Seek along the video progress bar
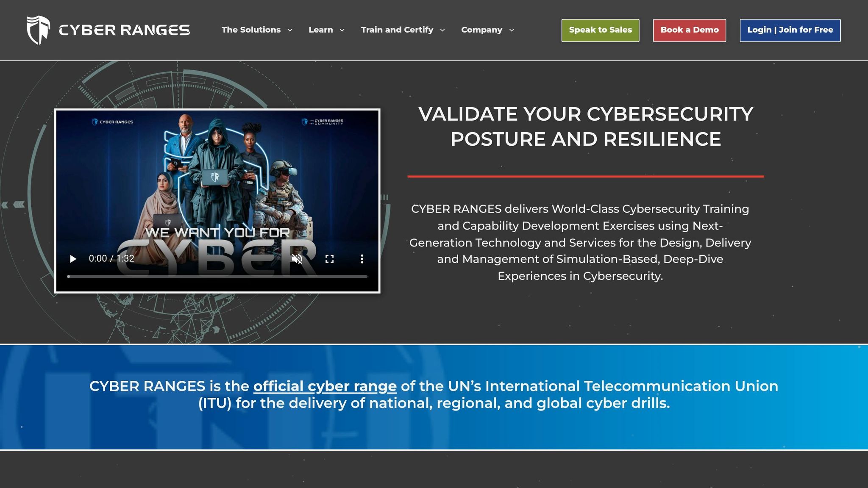The height and width of the screenshot is (488, 868). tap(217, 277)
